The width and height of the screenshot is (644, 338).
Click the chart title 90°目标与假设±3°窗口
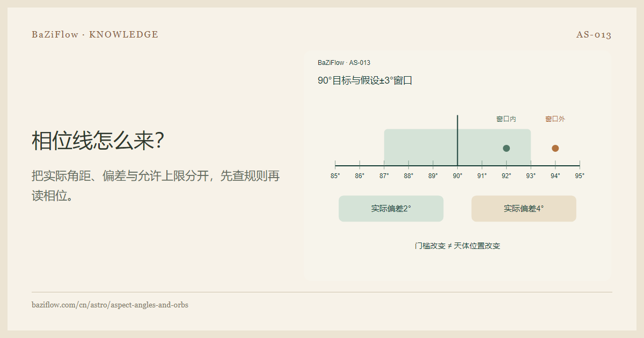click(365, 80)
